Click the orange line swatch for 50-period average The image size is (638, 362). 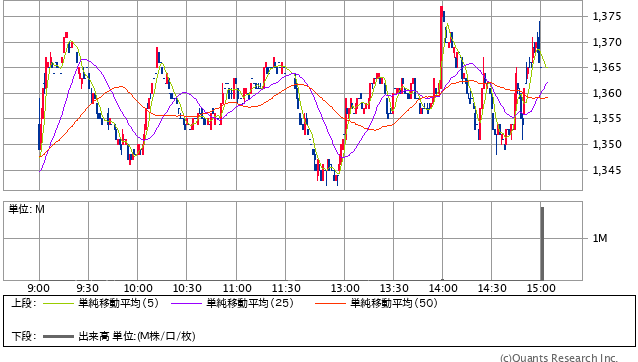click(x=330, y=303)
